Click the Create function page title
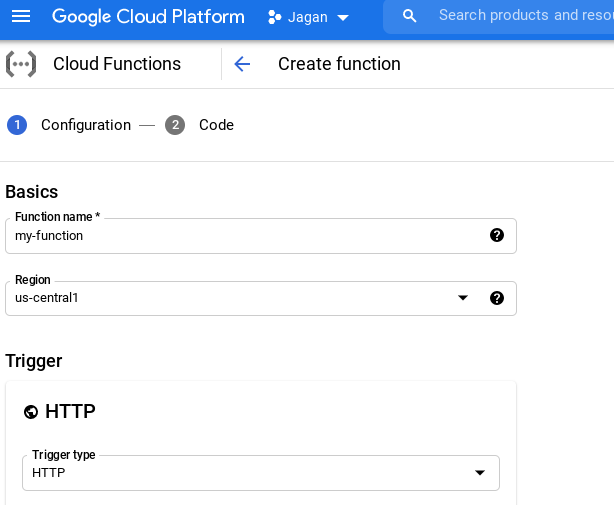The image size is (614, 505). click(339, 64)
